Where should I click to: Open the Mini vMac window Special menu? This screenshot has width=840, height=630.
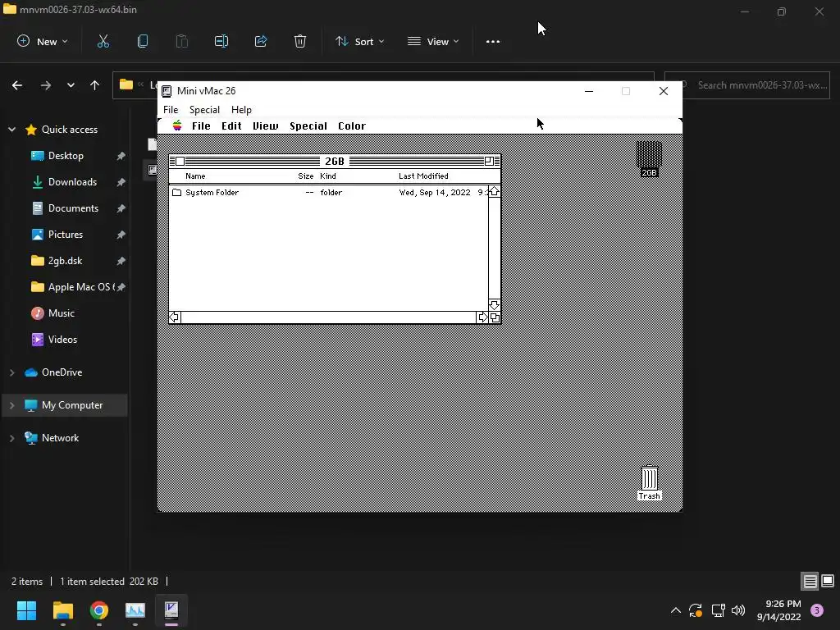[x=204, y=110]
